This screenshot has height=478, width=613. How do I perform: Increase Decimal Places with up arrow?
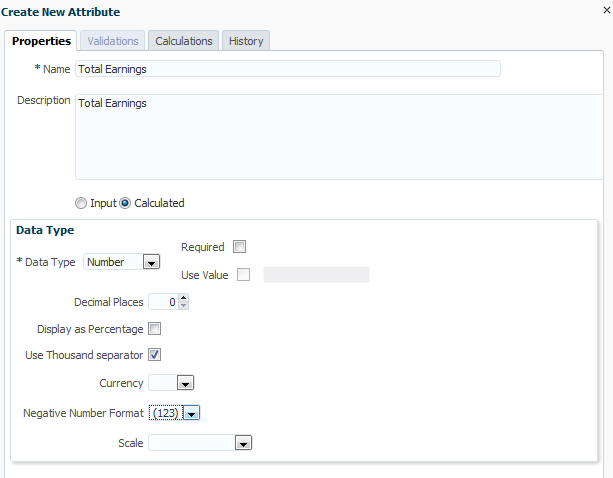(183, 297)
